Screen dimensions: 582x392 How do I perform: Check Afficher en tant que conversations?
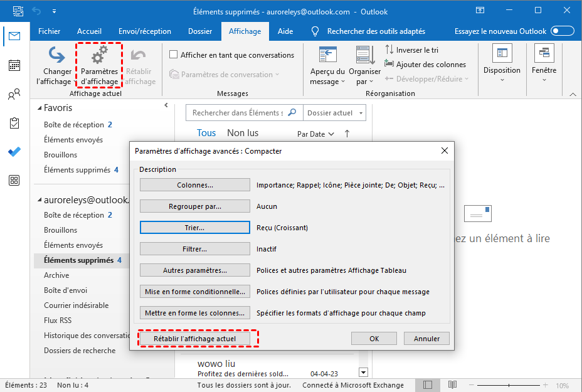pyautogui.click(x=174, y=55)
